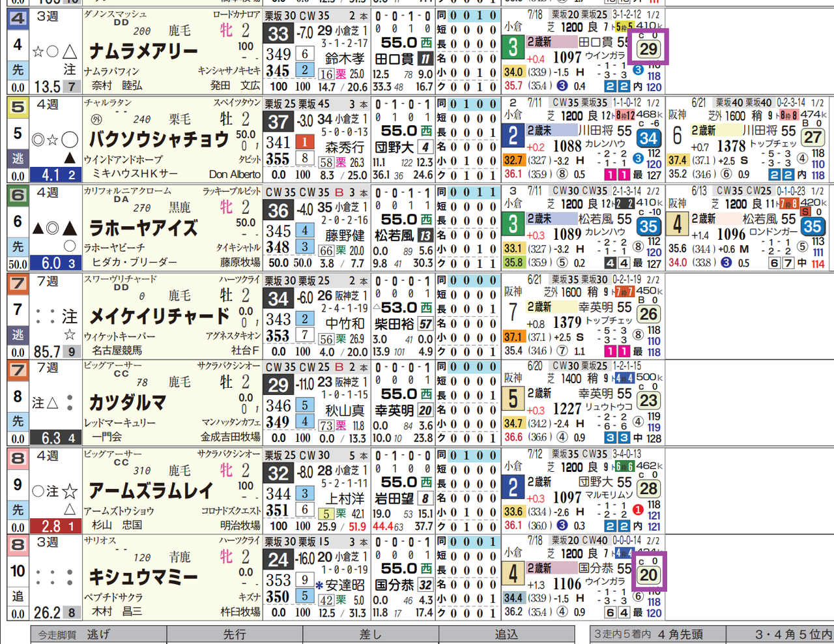
Task: Select odds 85.7 for メイケイリチャード
Action: [47, 352]
